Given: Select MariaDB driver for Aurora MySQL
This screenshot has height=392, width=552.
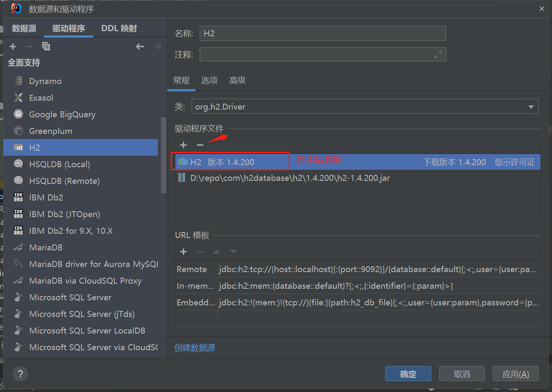Looking at the screenshot, I should point(81,264).
